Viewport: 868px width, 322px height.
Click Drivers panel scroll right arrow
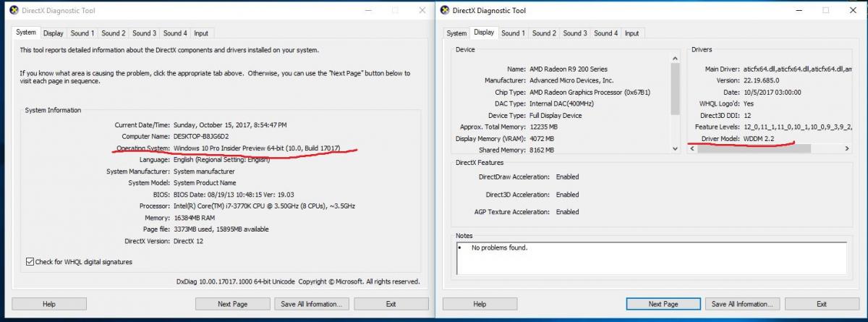pos(847,148)
